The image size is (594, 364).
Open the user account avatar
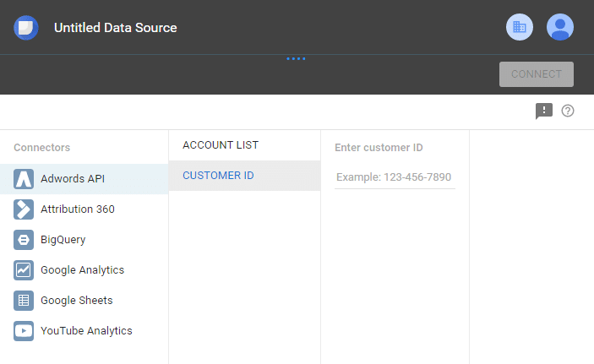(x=560, y=27)
